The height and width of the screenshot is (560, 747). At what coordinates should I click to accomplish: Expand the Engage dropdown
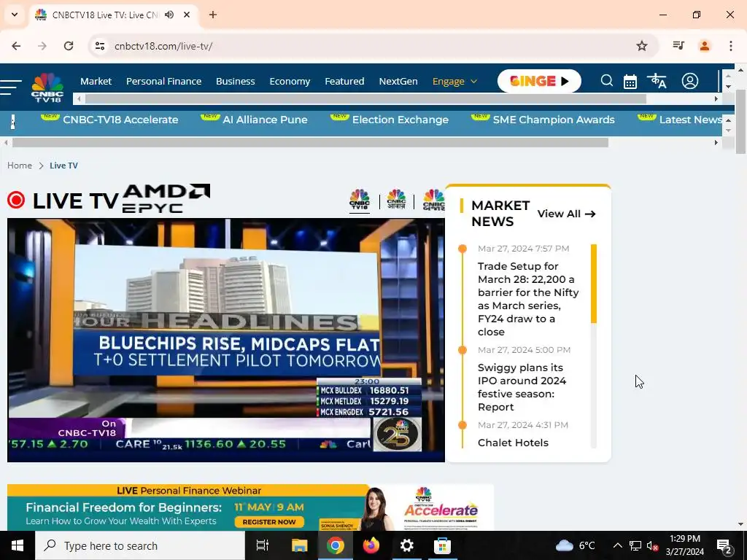[x=454, y=82]
